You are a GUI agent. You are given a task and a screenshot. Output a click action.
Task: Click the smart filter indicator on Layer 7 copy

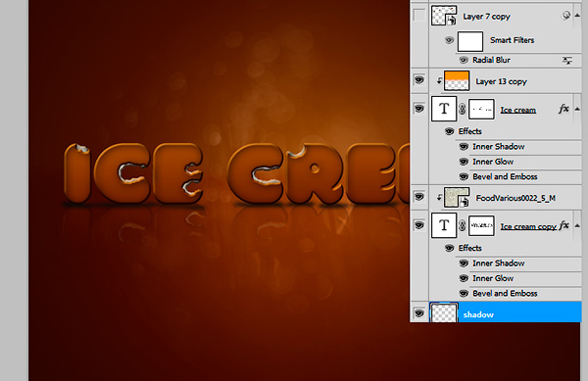click(565, 16)
